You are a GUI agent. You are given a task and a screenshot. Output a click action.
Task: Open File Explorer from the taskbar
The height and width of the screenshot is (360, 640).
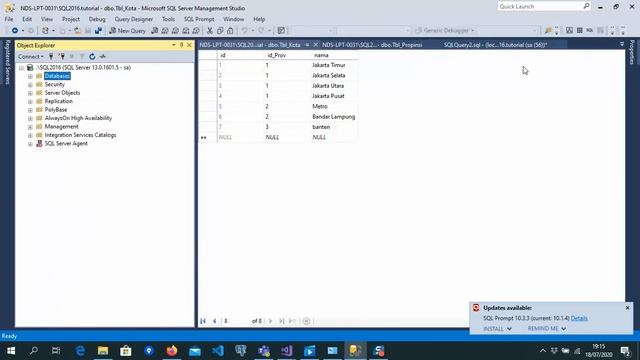[x=103, y=351]
